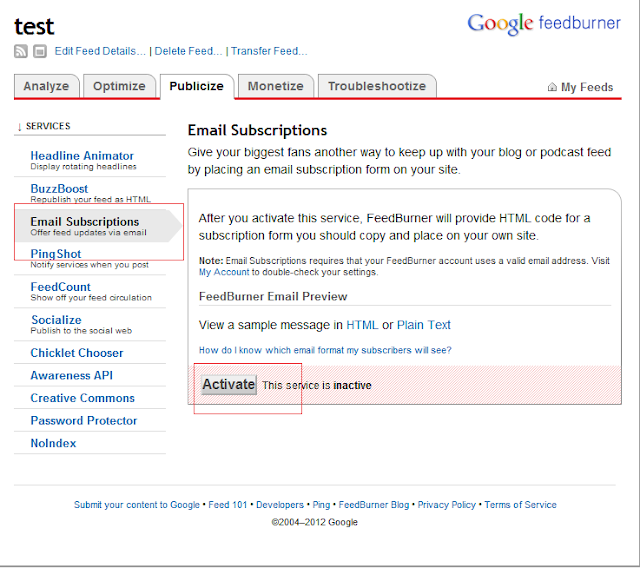View sample message in HTML
Screen dimensions: 640x568
click(362, 325)
